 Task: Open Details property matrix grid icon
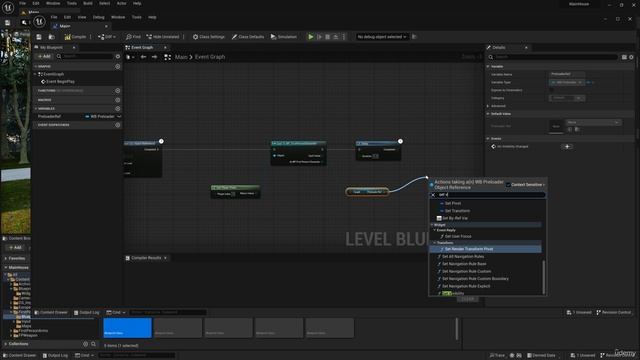coord(624,57)
